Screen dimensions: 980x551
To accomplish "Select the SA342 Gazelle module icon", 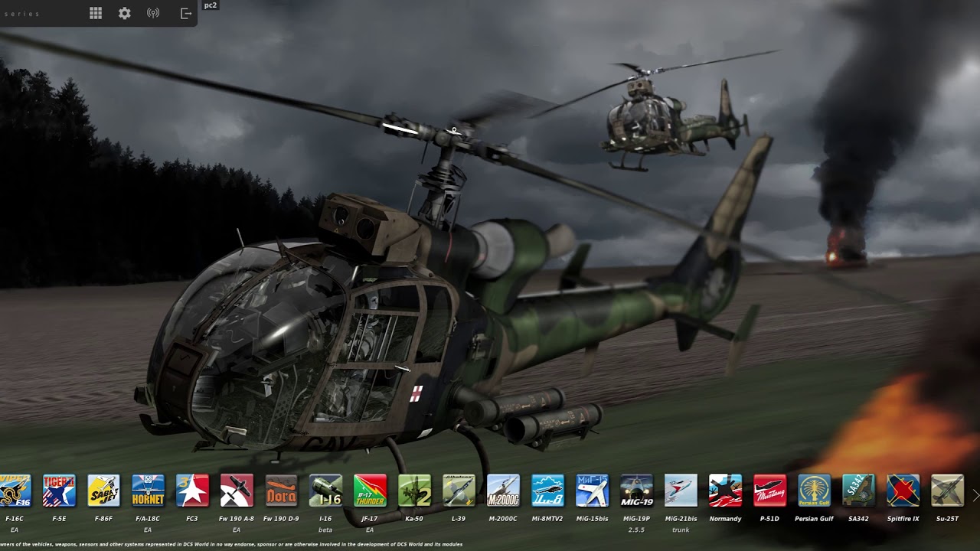I will point(858,491).
